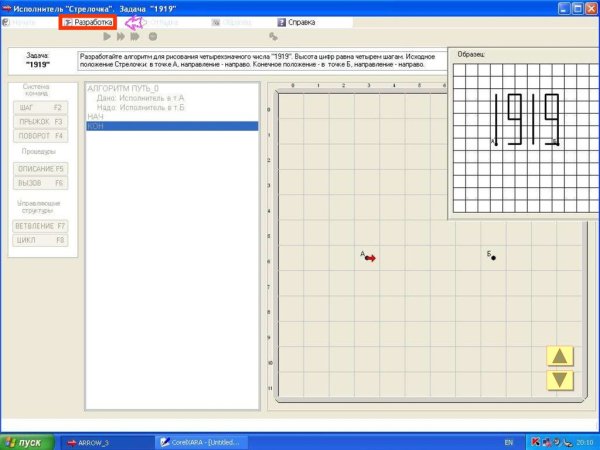
Task: Add a ЦИКЛ F8 loop structure
Action: point(40,240)
